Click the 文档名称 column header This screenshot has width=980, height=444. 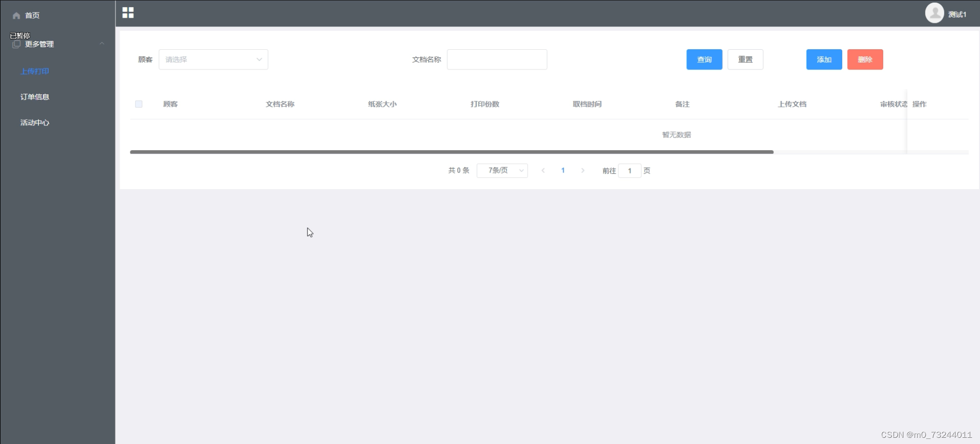pos(280,104)
